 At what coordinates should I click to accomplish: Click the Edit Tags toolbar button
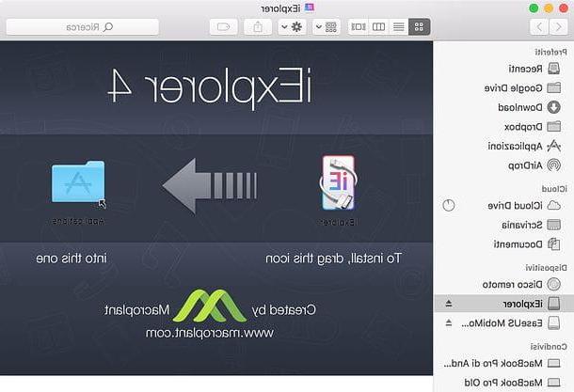(223, 26)
